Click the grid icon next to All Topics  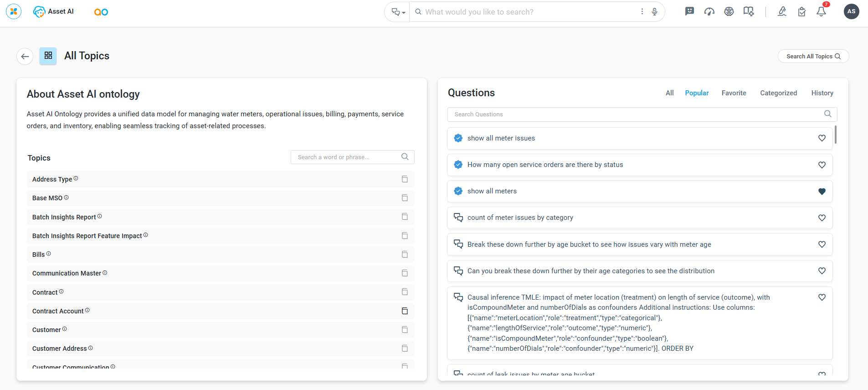point(48,56)
